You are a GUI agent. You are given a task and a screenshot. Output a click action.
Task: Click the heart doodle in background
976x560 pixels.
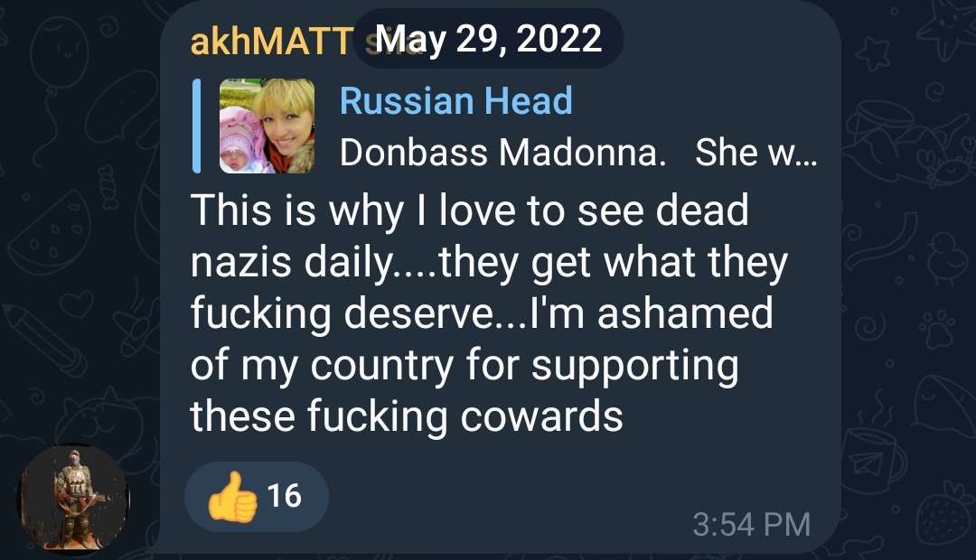pyautogui.click(x=75, y=303)
